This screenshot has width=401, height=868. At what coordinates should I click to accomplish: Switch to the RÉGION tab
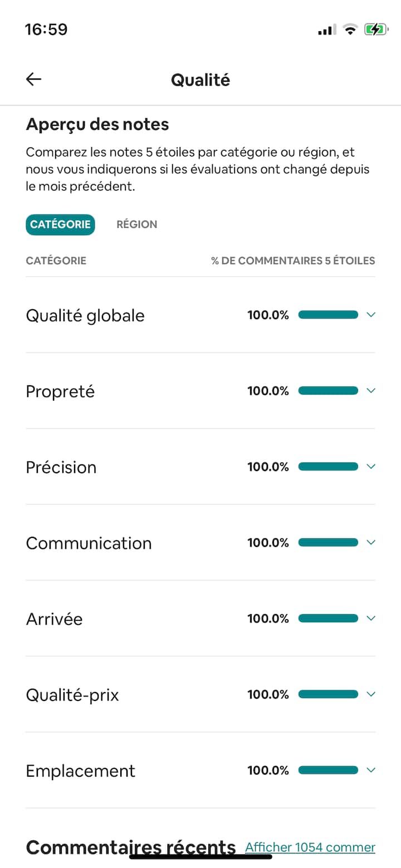(x=136, y=224)
